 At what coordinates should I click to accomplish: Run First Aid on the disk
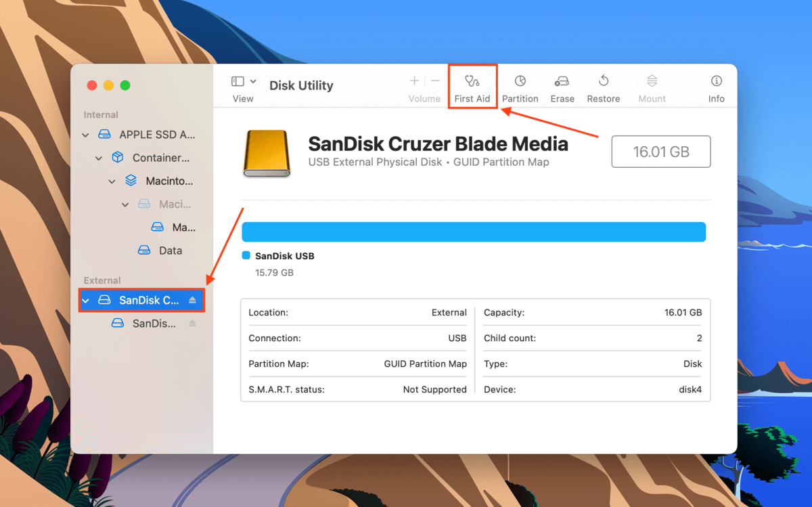pyautogui.click(x=472, y=89)
